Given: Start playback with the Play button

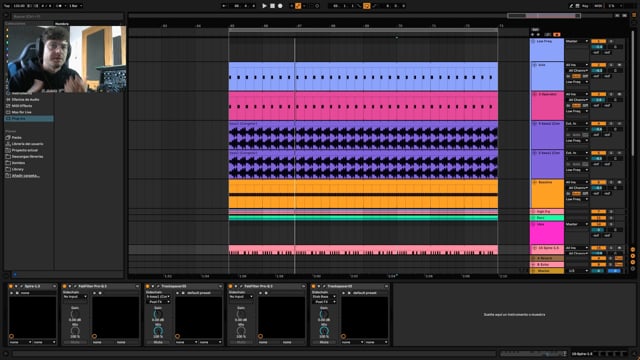Looking at the screenshot, I should (264, 6).
